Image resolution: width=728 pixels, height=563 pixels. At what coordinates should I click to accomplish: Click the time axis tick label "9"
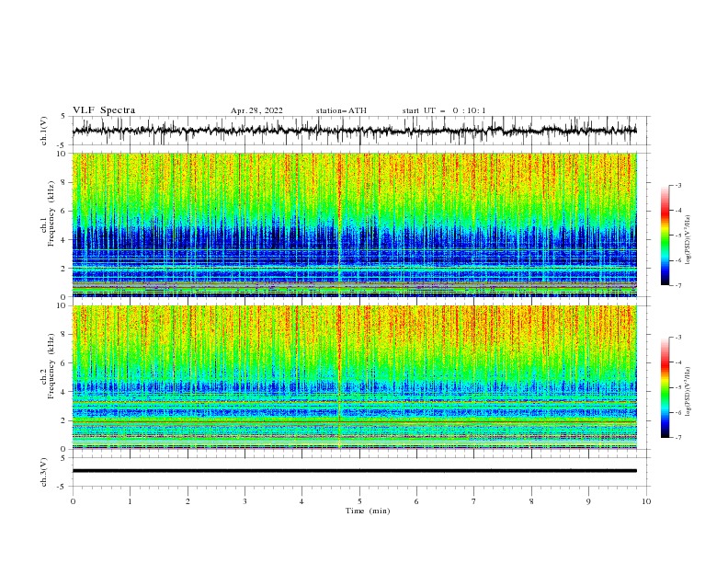(588, 501)
